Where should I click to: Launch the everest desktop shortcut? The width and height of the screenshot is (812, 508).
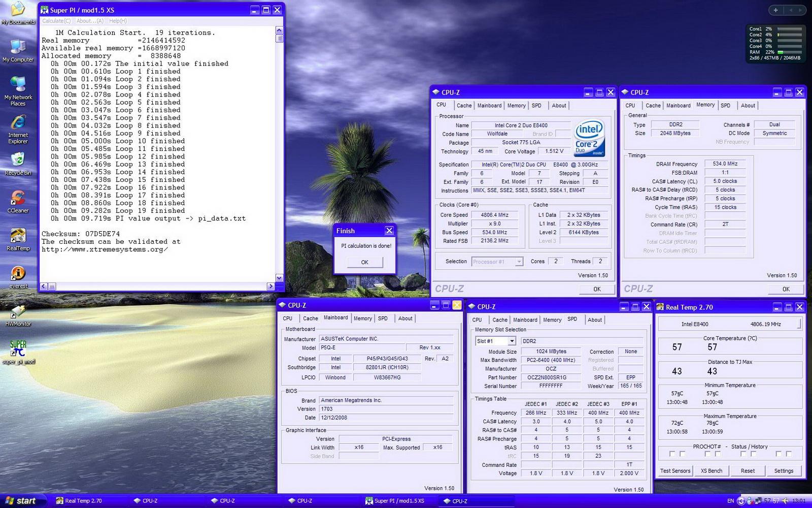pos(18,277)
